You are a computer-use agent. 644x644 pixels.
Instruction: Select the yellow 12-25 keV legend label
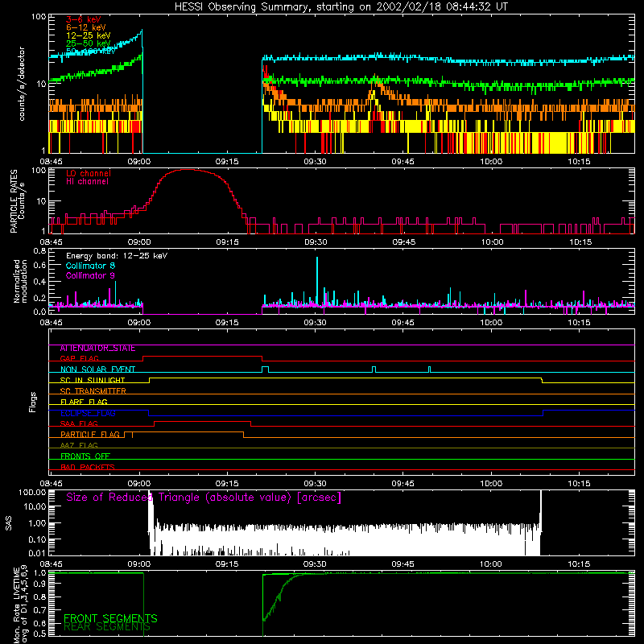coord(88,35)
